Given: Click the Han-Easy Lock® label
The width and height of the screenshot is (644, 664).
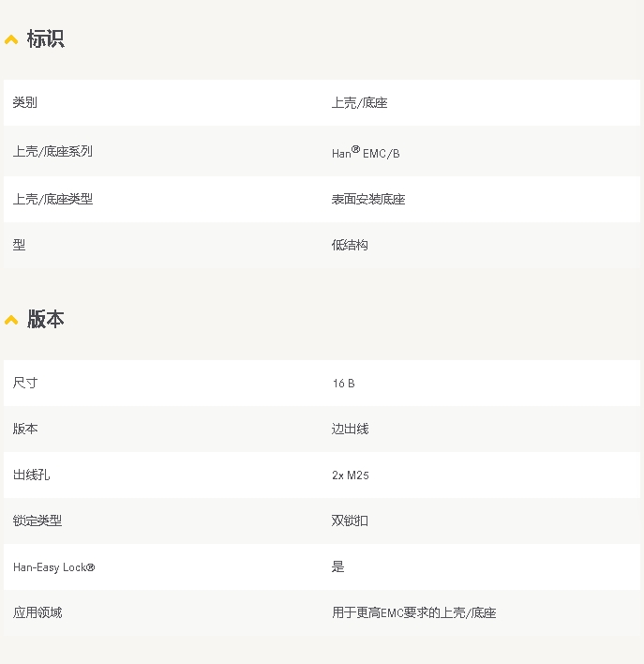Looking at the screenshot, I should click(x=54, y=567).
